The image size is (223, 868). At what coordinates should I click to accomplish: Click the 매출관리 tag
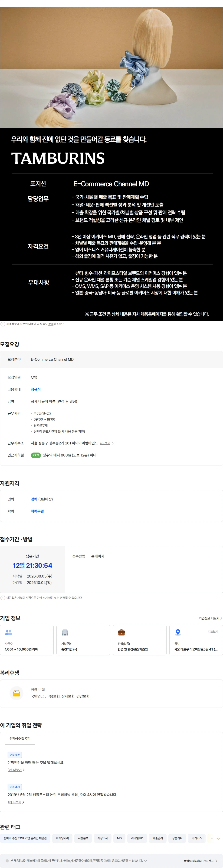click(x=157, y=838)
